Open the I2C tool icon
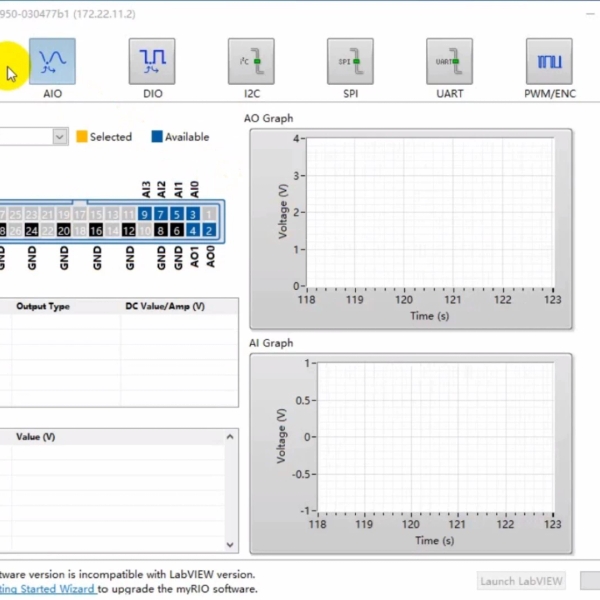The image size is (600, 600). [251, 61]
